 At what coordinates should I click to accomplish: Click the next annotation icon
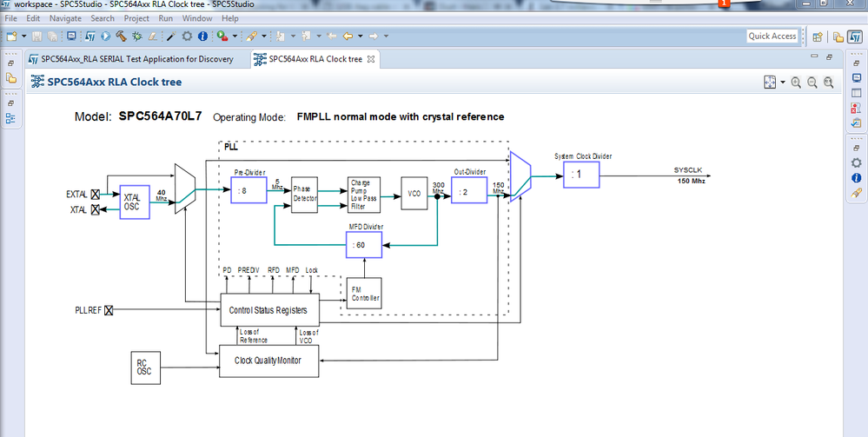click(x=281, y=36)
